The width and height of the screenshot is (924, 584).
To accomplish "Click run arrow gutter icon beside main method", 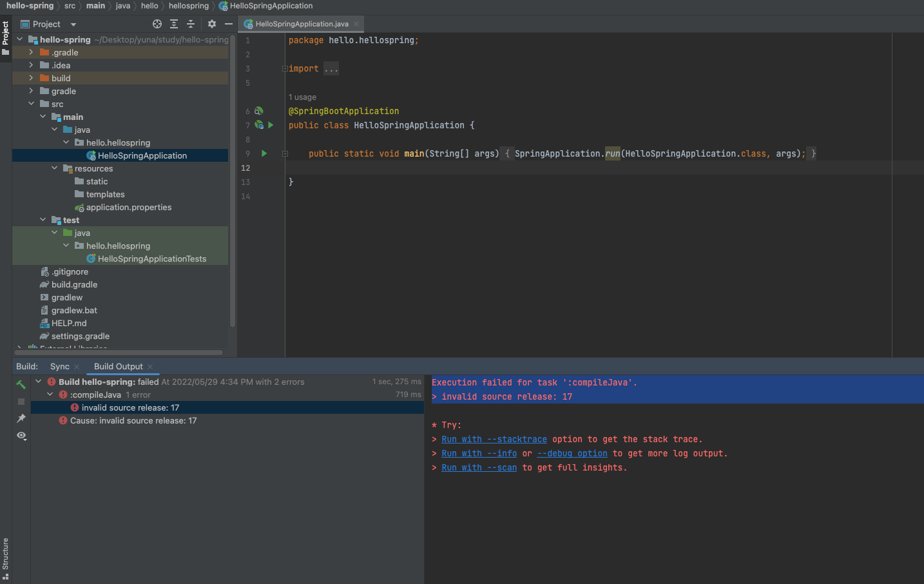I will [x=264, y=153].
